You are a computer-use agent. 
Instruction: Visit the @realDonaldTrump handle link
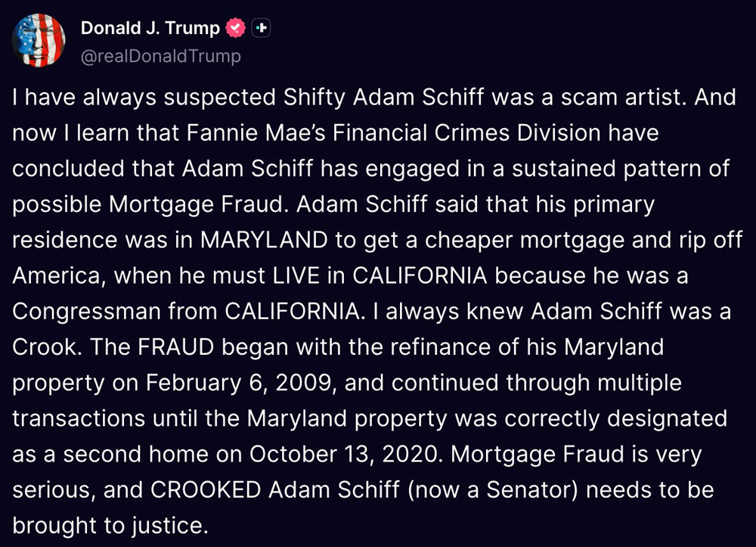161,56
